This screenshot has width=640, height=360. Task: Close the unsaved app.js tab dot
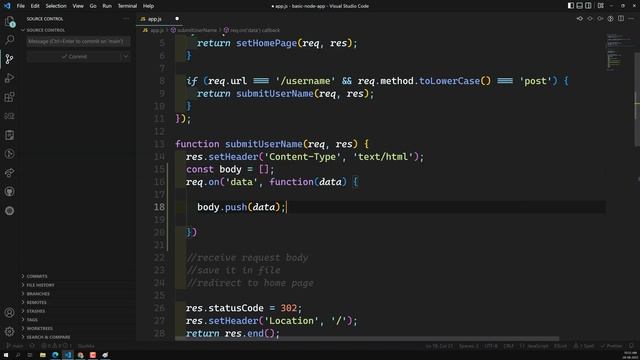click(x=177, y=19)
